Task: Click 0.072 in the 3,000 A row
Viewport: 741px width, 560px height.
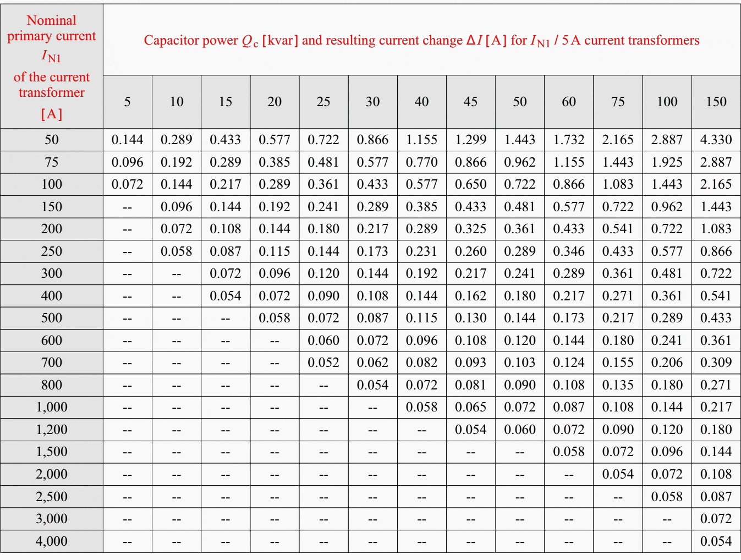Action: 716,519
